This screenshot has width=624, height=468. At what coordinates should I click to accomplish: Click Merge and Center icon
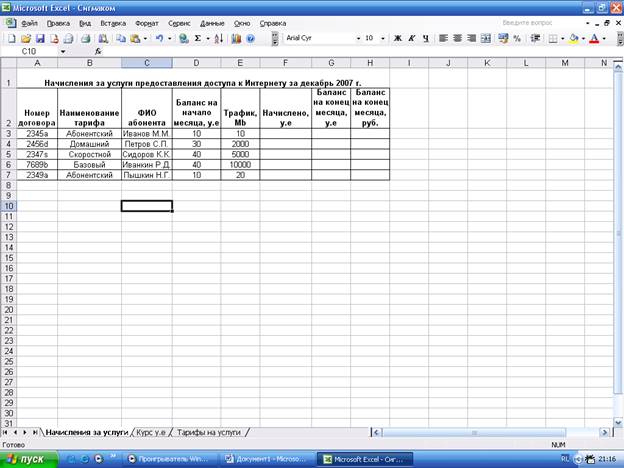tap(486, 38)
